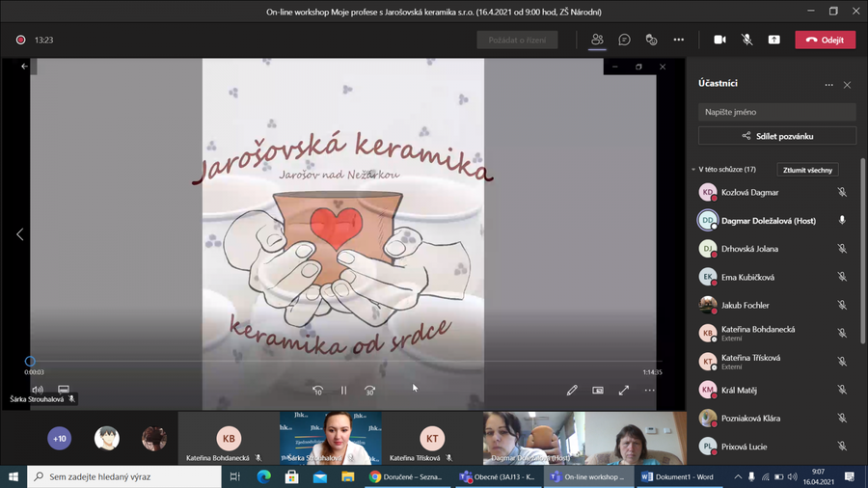Open more options in Účastníci panel
Screen dimensions: 868x488
(x=828, y=85)
